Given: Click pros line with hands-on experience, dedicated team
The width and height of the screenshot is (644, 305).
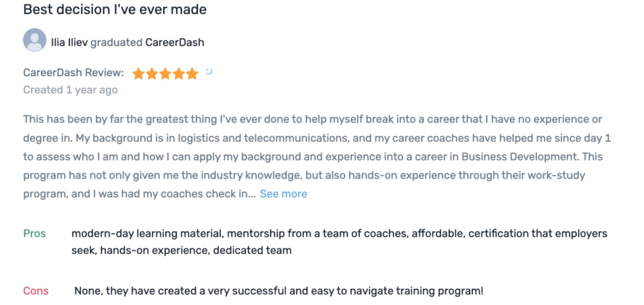Looking at the screenshot, I should tap(182, 250).
